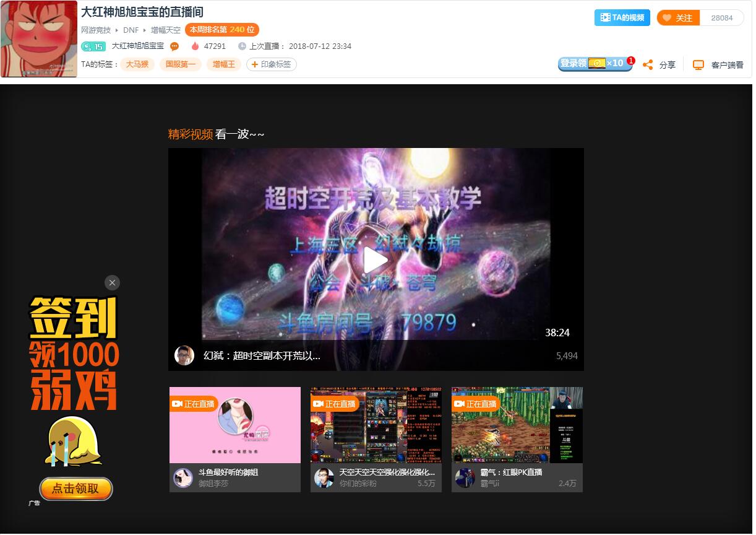Open stream title 天空天空天空强化强化强化

(x=387, y=472)
